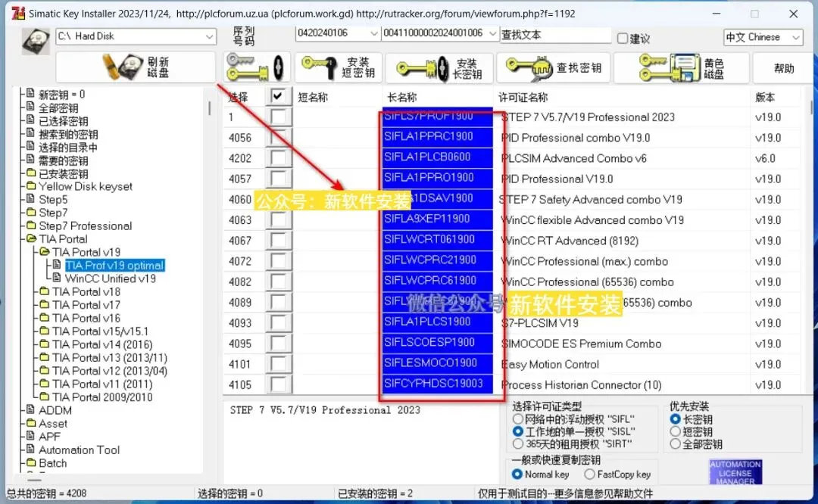Click the refresh disk button
Viewport: 818px width, 504px height.
136,67
